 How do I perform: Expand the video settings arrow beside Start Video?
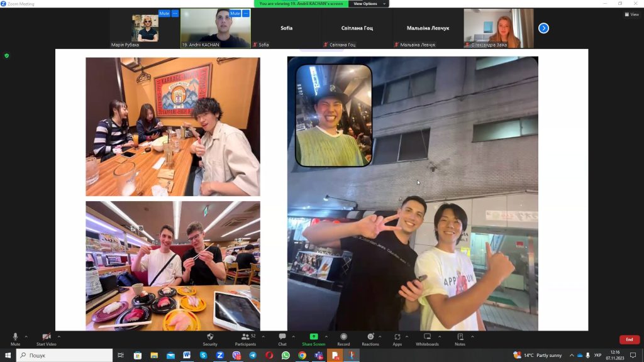point(59,336)
